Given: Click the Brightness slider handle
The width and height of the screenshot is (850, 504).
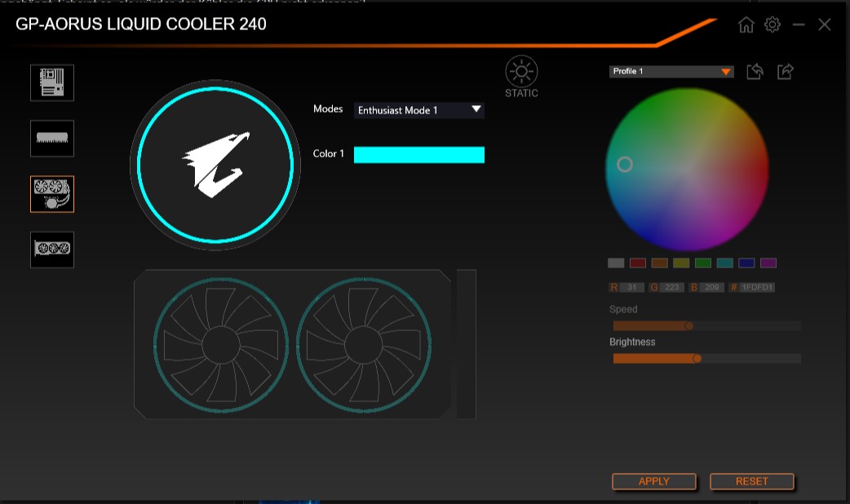Looking at the screenshot, I should pos(697,358).
